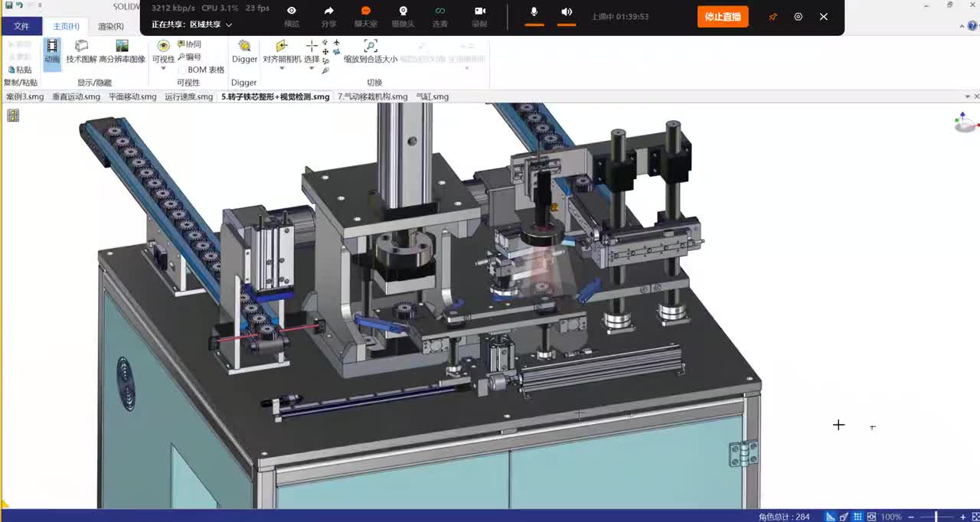This screenshot has height=522, width=980.
Task: Click the filmstrip icon at viewport top-left
Action: tap(13, 116)
